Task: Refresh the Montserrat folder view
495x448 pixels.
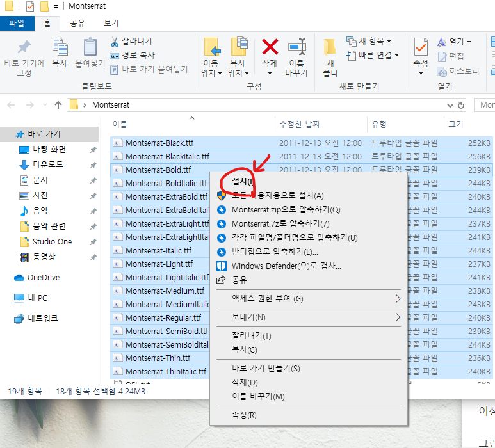Action: tap(461, 105)
